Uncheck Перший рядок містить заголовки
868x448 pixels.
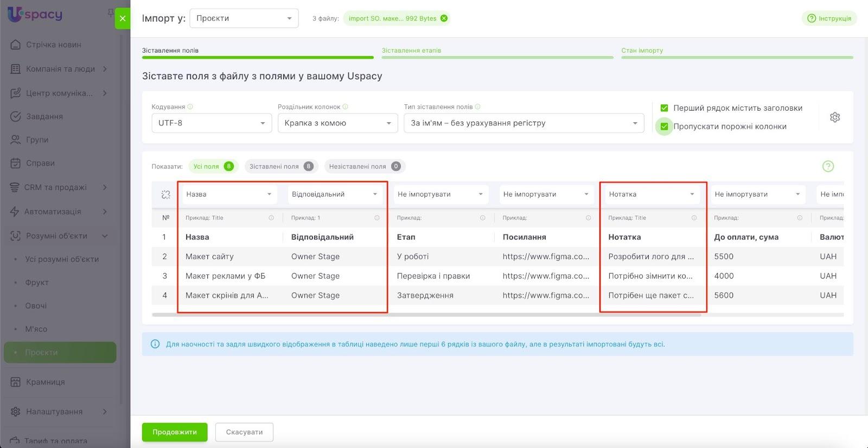coord(664,108)
